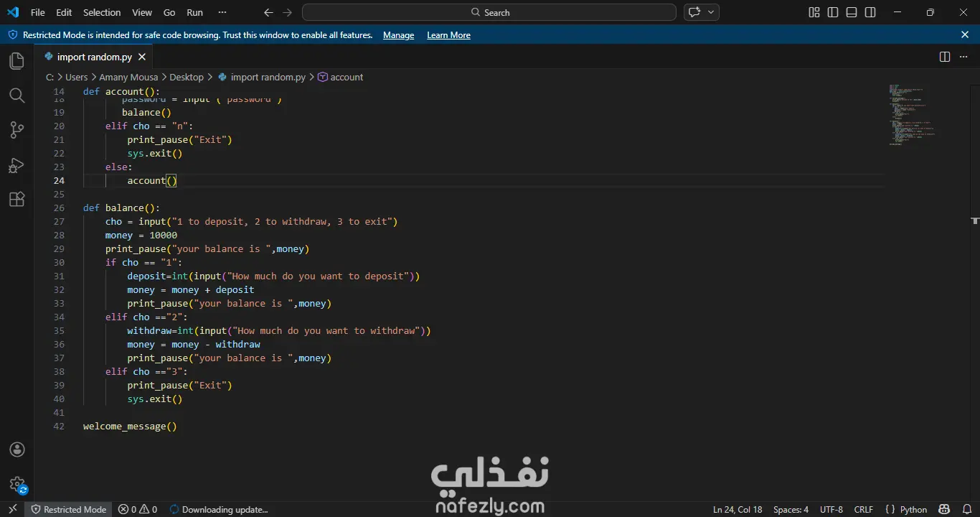The image size is (980, 517).
Task: Go forward with the right arrow
Action: (x=288, y=12)
